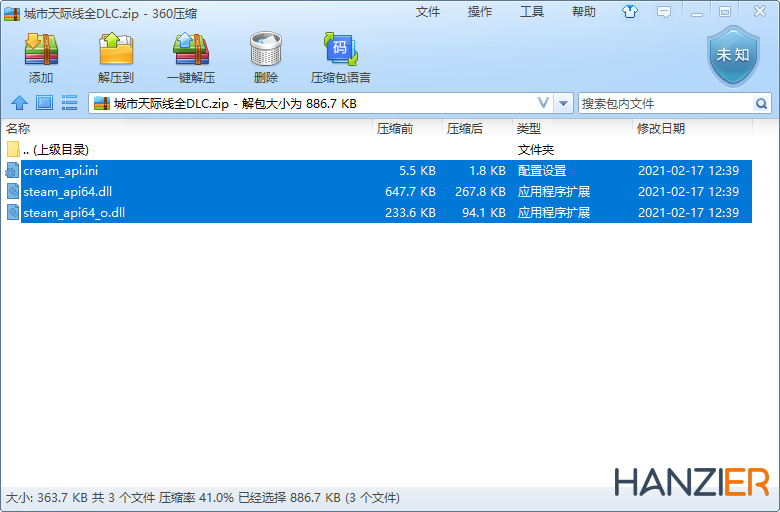The image size is (780, 512).
Task: Open the 帮助 menu
Action: click(x=584, y=11)
